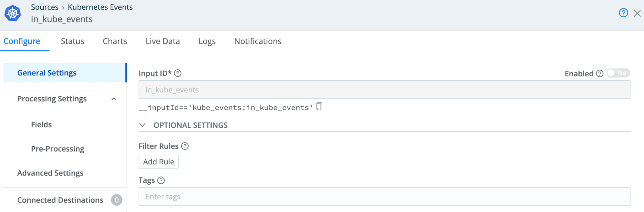
Task: Switch to the Status tab
Action: (x=72, y=41)
